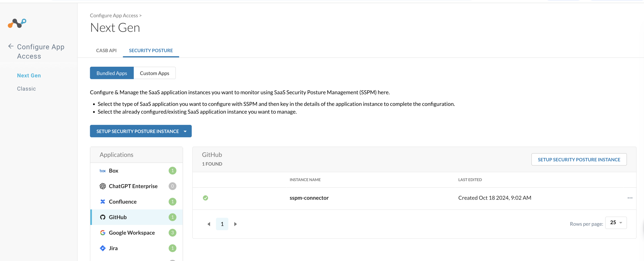Viewport: 644px width, 261px height.
Task: Click the Configure App Access breadcrumb link
Action: (x=114, y=16)
